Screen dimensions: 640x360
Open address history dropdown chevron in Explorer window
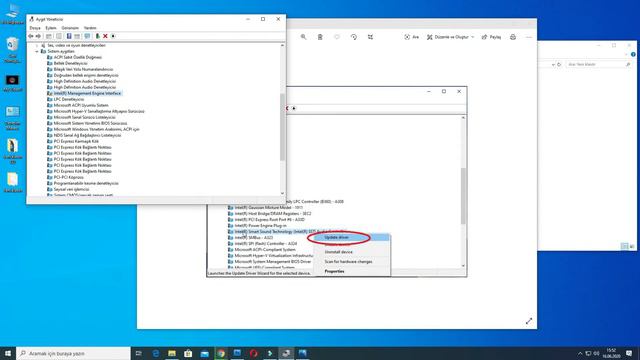[x=553, y=64]
